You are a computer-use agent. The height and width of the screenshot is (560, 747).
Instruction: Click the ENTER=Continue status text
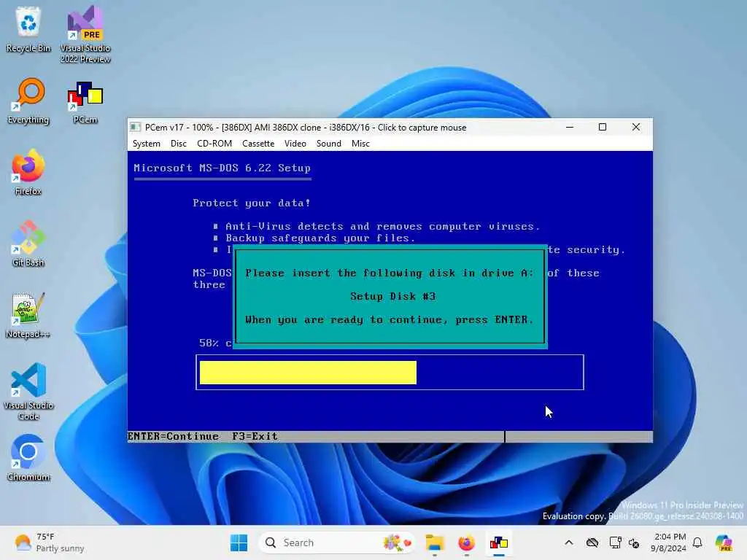174,436
